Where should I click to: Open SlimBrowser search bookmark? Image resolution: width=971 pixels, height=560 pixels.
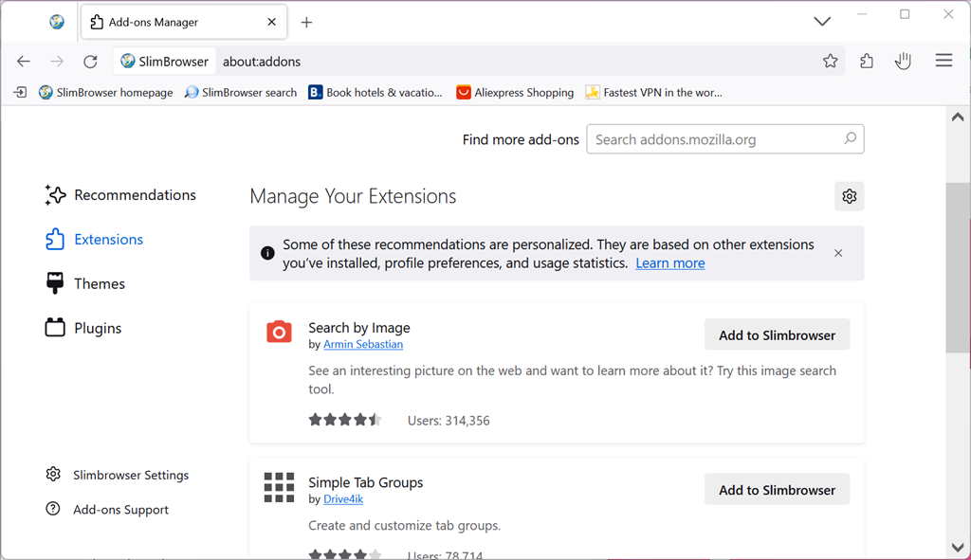pyautogui.click(x=241, y=92)
